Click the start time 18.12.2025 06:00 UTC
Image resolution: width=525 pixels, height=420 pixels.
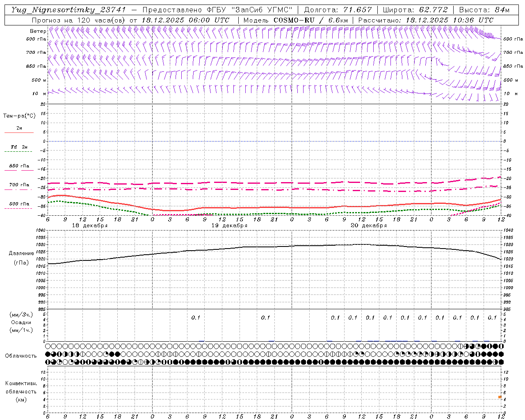pos(185,20)
